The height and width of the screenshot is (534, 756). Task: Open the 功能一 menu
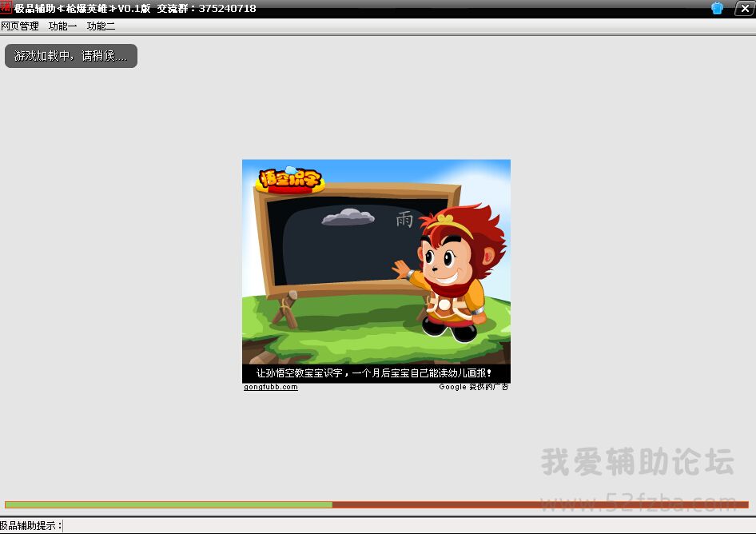coord(62,26)
